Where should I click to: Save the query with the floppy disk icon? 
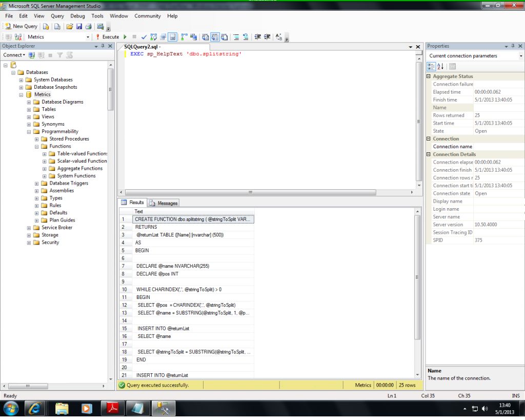point(79,27)
